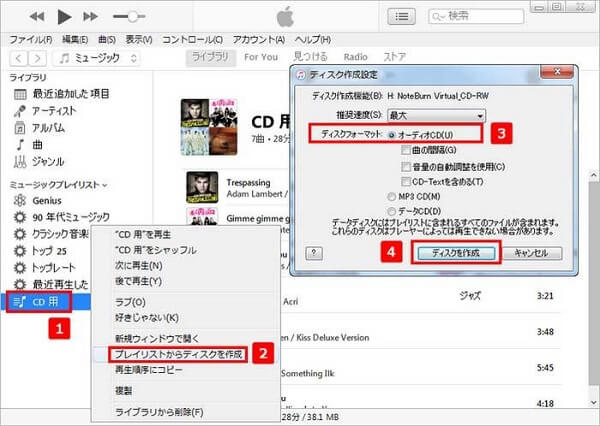Image resolution: width=600 pixels, height=426 pixels.
Task: Open the トップ 25 smart playlist
Action: [40, 251]
